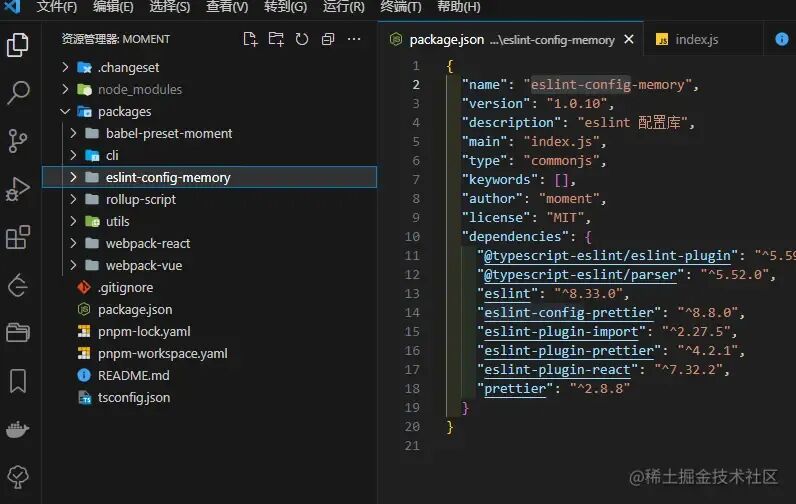Expand the webpack-react folder
The width and height of the screenshot is (796, 504).
coord(73,243)
